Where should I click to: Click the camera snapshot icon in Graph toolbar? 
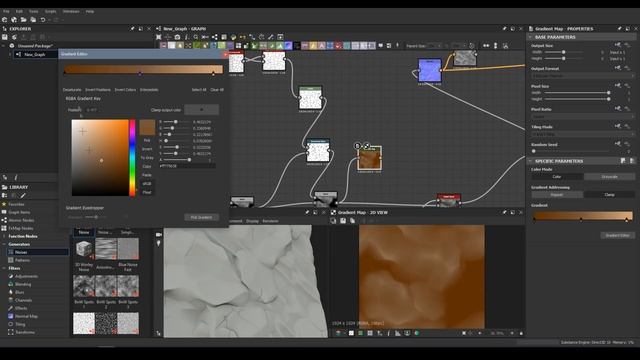[177, 37]
